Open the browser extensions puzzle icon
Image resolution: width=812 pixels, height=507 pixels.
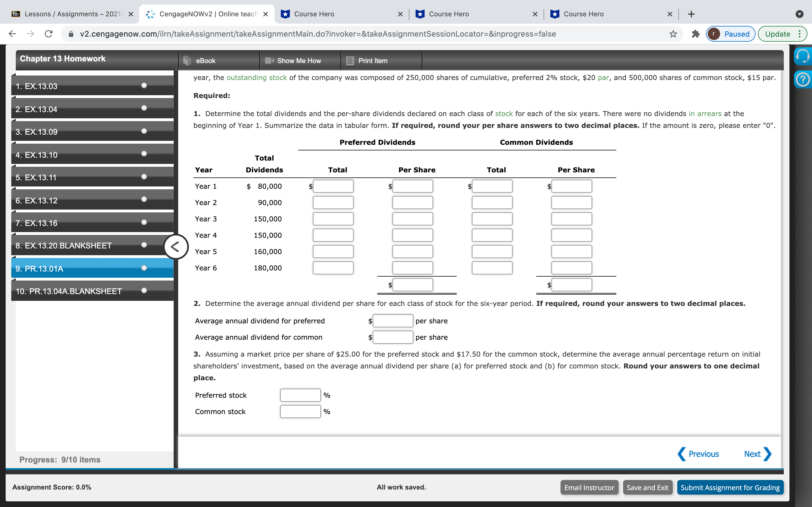tap(696, 34)
